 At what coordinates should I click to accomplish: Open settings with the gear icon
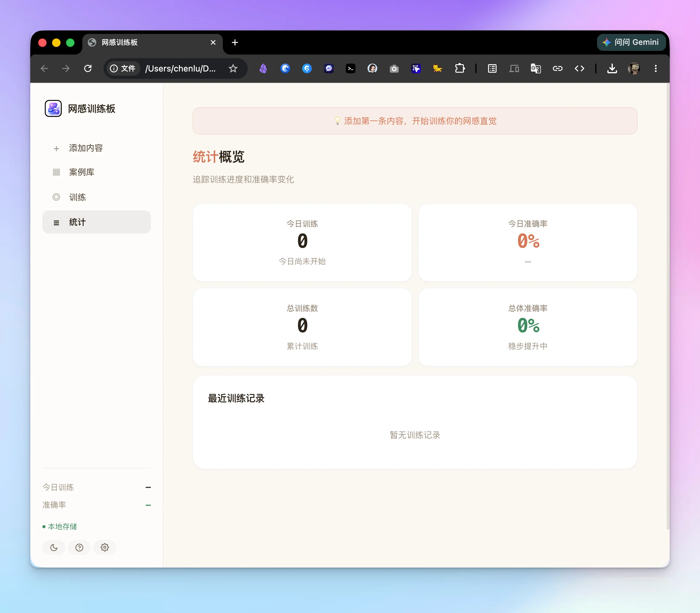105,547
